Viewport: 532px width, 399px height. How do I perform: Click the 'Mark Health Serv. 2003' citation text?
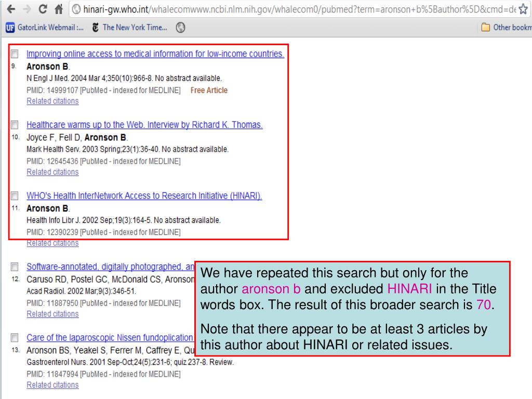point(128,149)
